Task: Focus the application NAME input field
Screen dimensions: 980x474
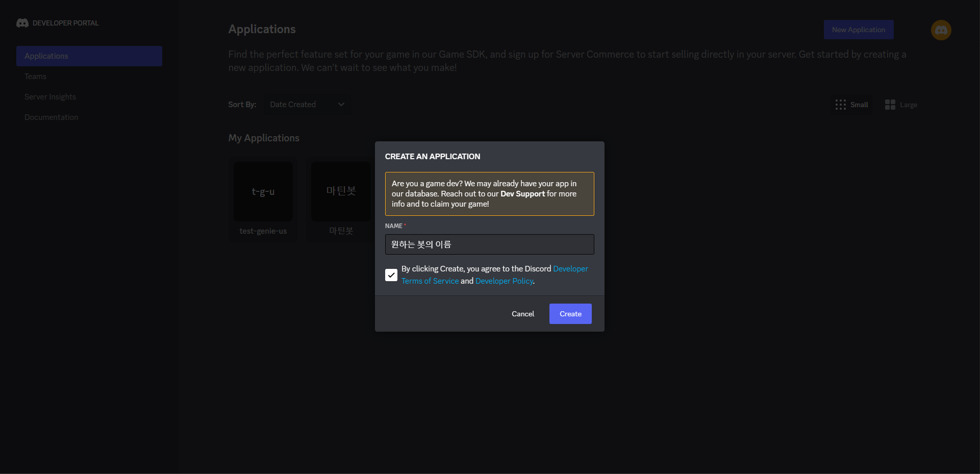Action: [490, 244]
